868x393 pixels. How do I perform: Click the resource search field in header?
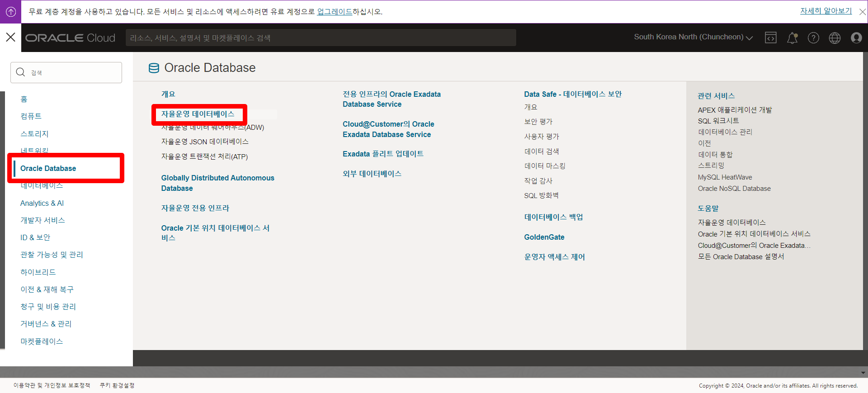tap(321, 38)
